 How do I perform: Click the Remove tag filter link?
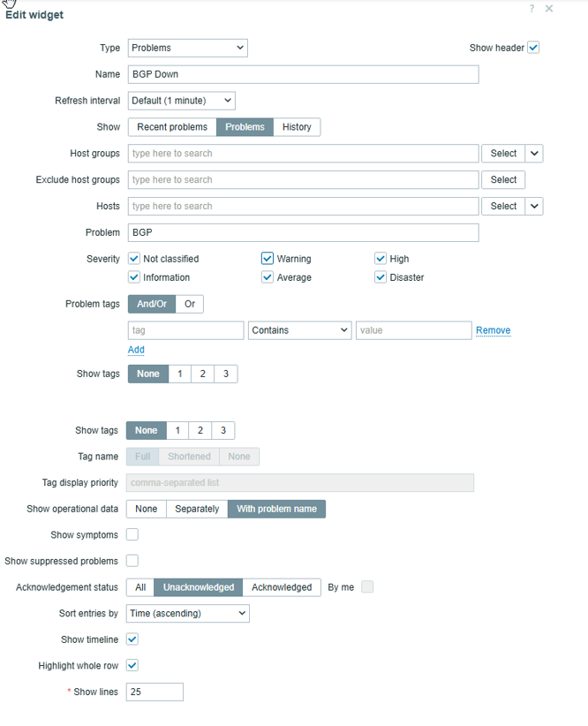pyautogui.click(x=493, y=330)
